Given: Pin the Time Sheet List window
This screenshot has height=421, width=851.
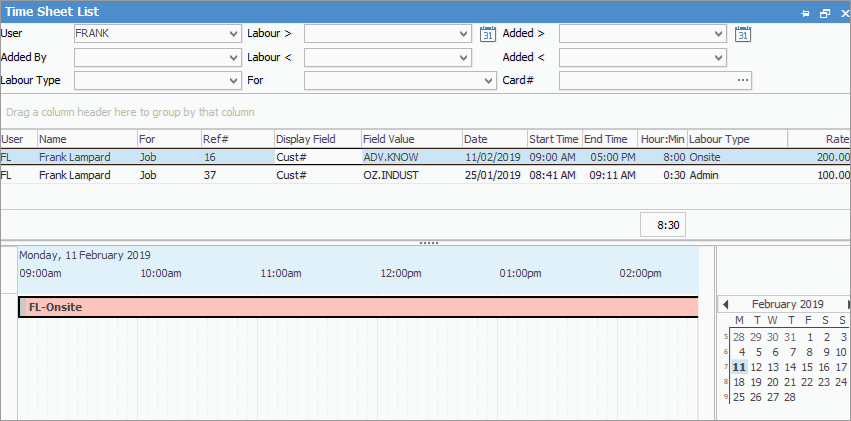Looking at the screenshot, I should tap(805, 13).
